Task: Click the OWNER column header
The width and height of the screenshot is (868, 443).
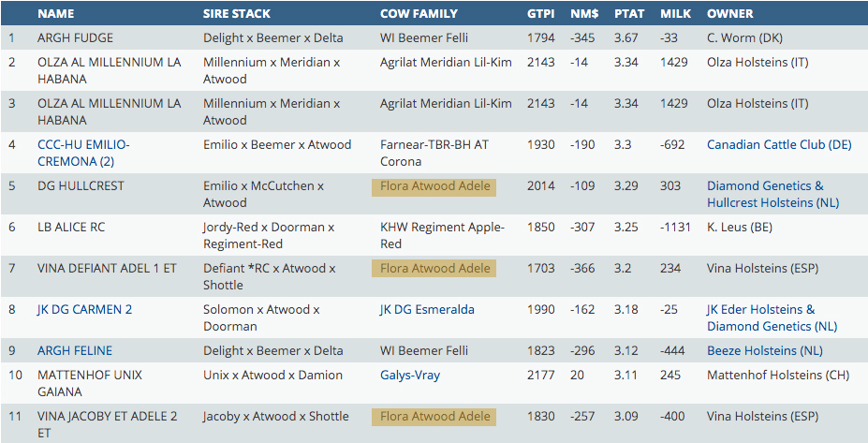Action: 729,14
